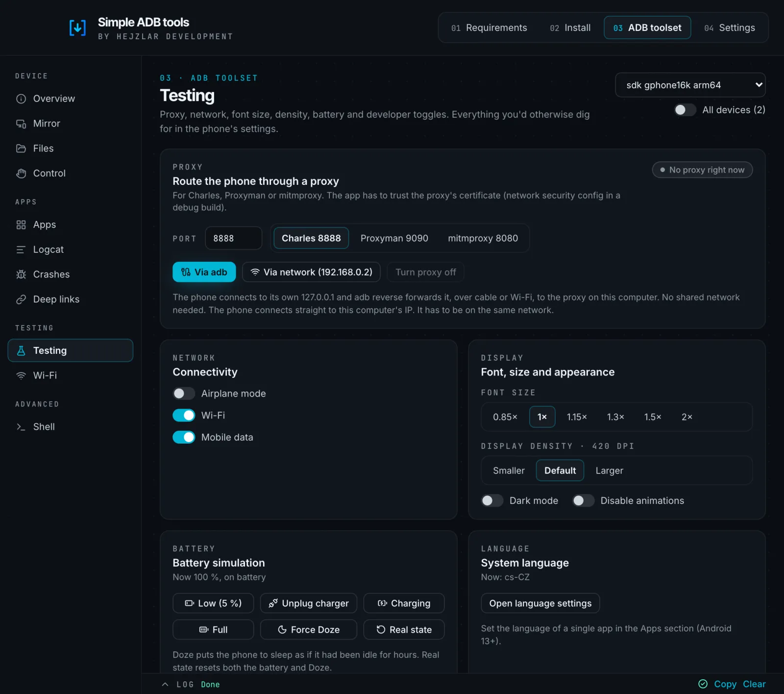Choose Via network (192.168.0.2) button

[x=311, y=272]
